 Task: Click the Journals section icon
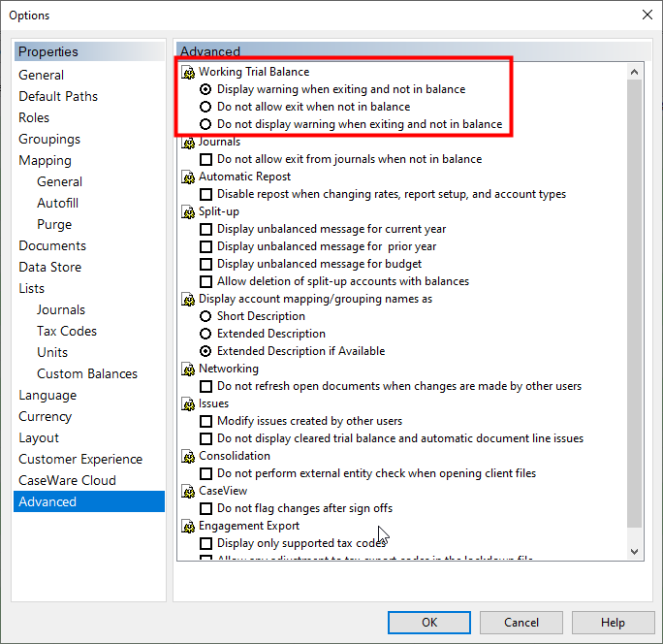point(188,142)
